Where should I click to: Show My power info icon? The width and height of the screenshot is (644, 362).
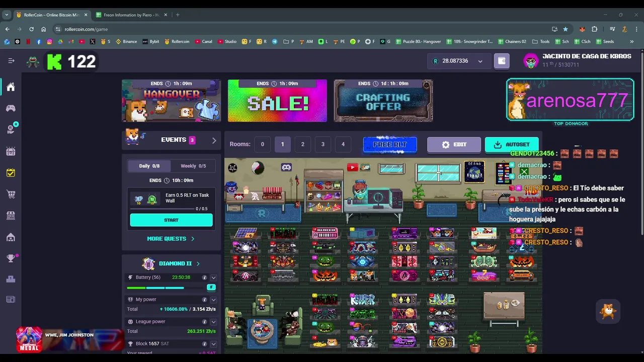point(204,300)
